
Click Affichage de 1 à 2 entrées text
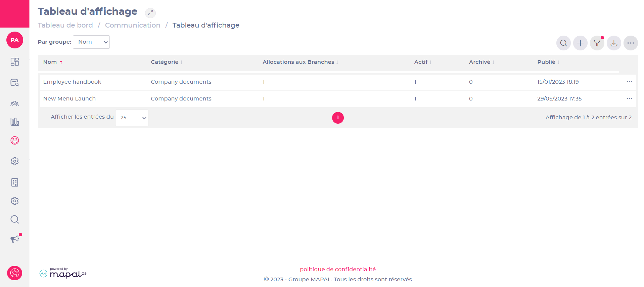pos(589,117)
